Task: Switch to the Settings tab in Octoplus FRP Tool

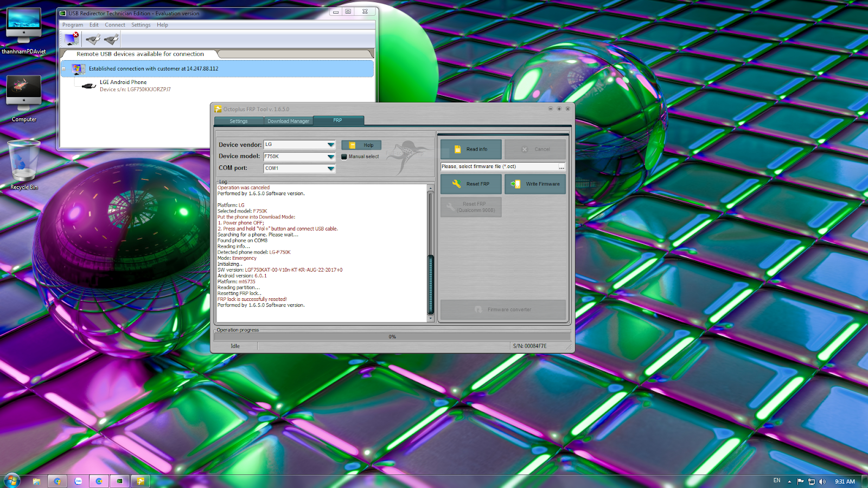Action: point(239,121)
